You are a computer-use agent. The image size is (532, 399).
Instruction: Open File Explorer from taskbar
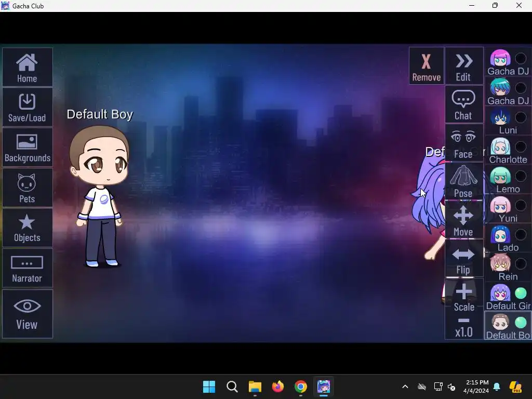click(x=255, y=387)
